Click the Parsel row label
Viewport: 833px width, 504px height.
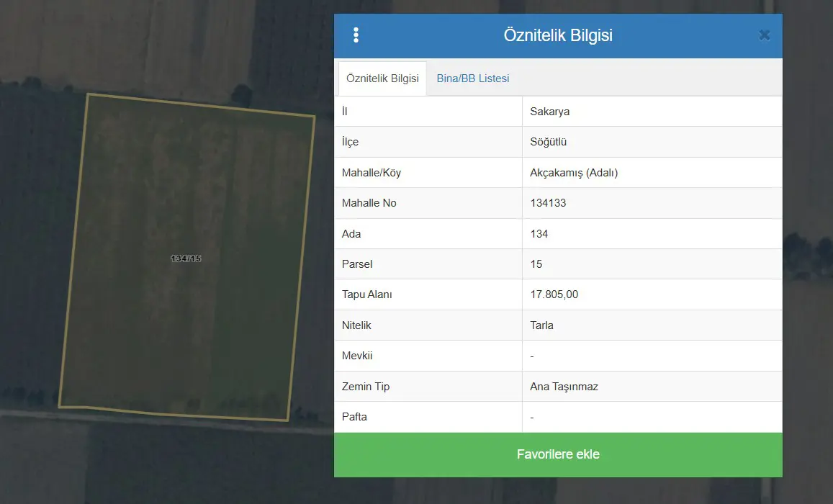[357, 264]
